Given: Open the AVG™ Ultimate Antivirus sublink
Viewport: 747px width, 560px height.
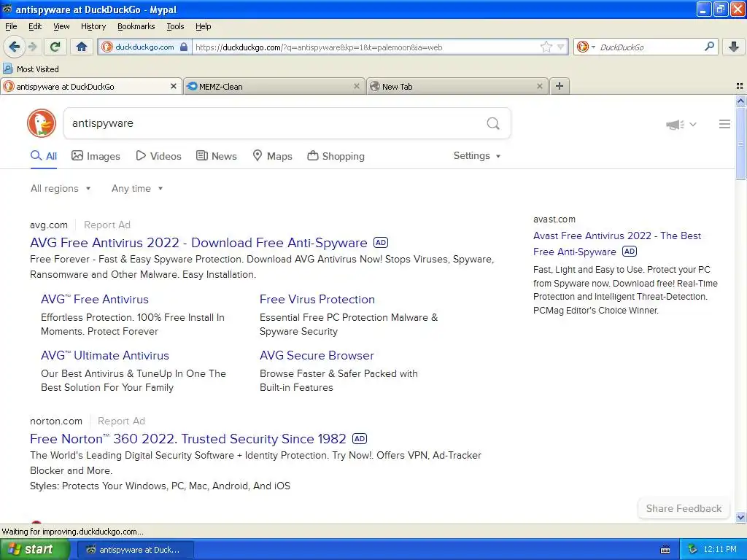Looking at the screenshot, I should [105, 356].
